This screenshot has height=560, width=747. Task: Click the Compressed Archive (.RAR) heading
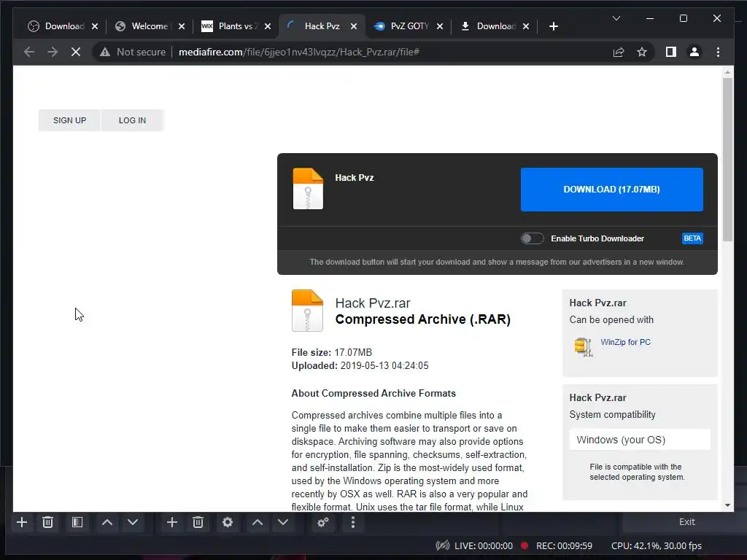[x=422, y=319]
